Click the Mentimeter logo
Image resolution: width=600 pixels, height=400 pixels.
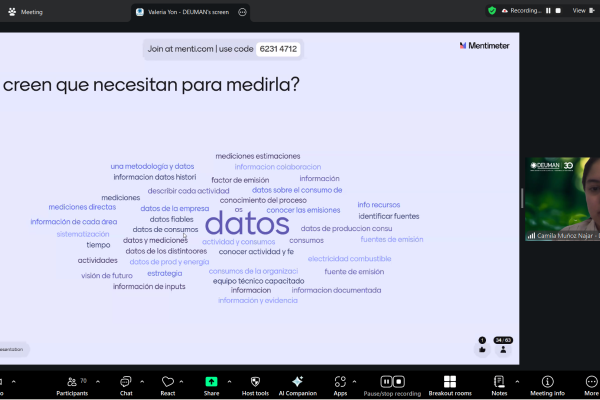484,46
